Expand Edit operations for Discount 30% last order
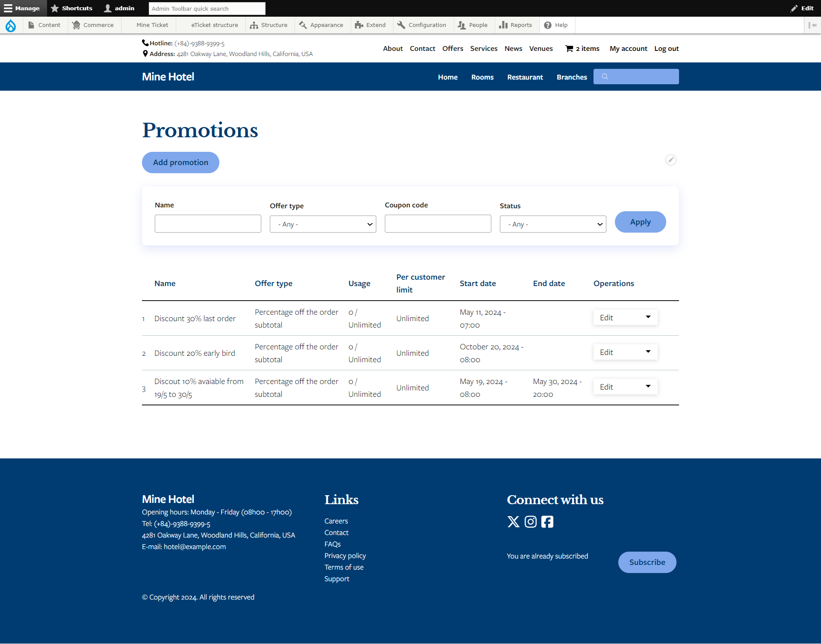Screen dimensions: 821x644 [x=648, y=317]
